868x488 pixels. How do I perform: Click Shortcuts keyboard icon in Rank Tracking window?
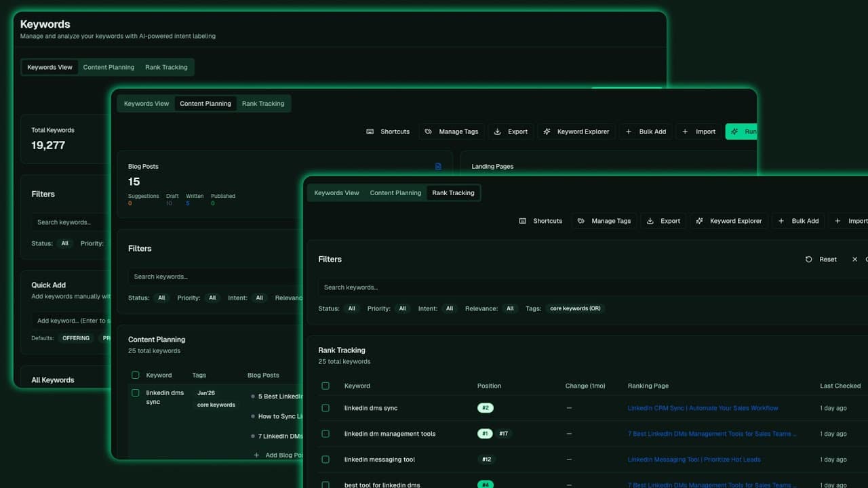coord(523,221)
